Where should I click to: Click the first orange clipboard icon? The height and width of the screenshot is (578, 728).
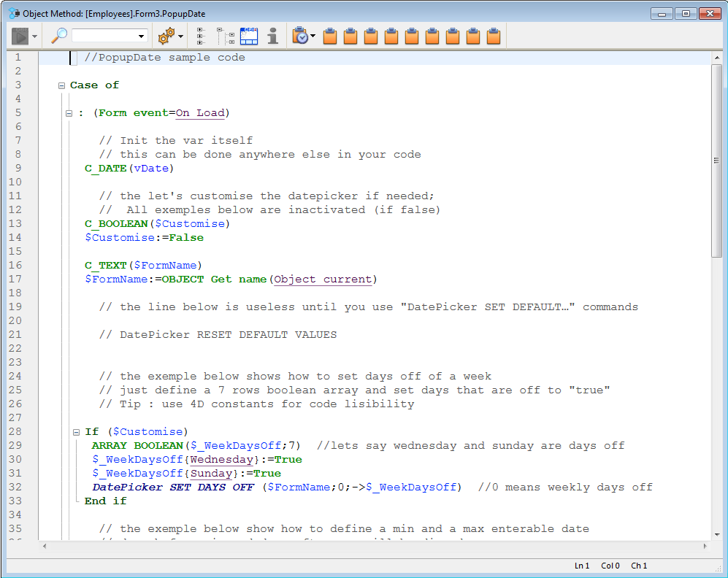pyautogui.click(x=330, y=36)
